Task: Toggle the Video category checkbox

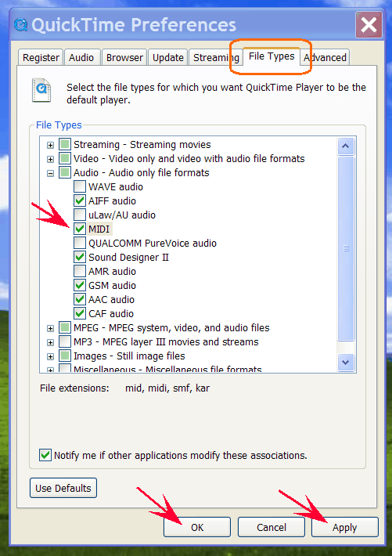Action: pyautogui.click(x=65, y=158)
